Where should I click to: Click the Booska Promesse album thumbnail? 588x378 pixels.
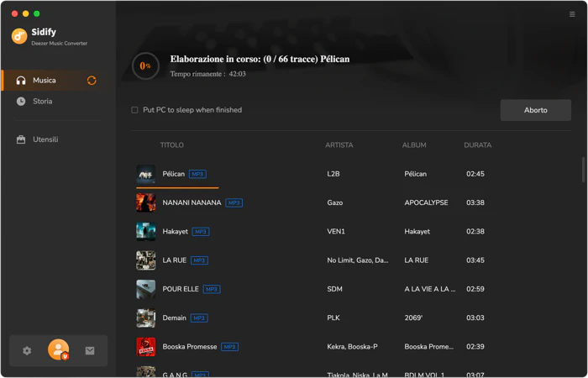coord(145,346)
